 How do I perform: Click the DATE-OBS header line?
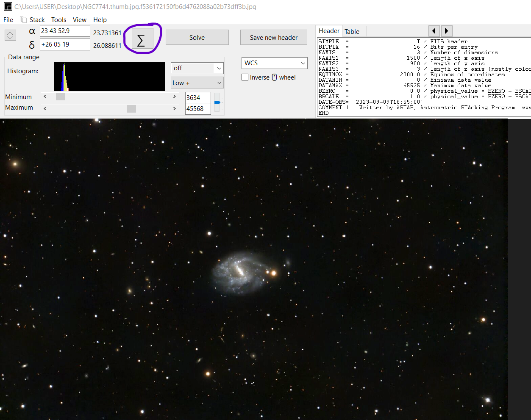point(371,102)
